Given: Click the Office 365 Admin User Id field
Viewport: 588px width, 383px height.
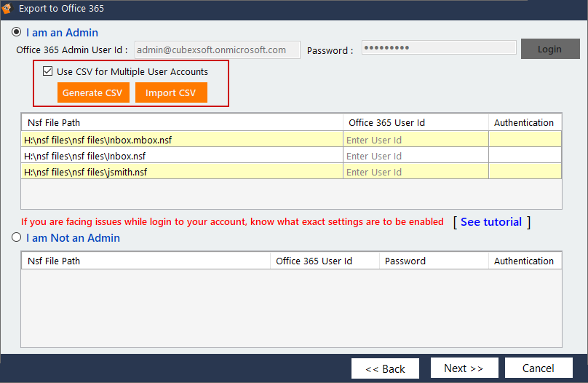Looking at the screenshot, I should [x=217, y=50].
